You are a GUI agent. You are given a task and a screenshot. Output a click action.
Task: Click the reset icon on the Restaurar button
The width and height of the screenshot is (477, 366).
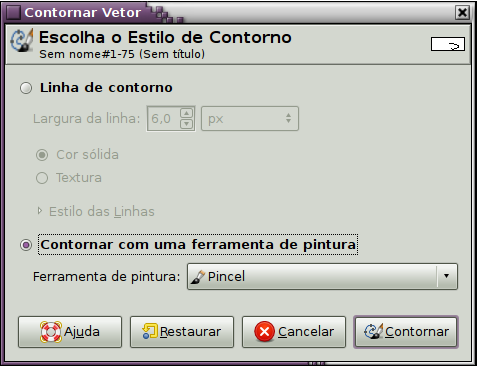(x=150, y=331)
